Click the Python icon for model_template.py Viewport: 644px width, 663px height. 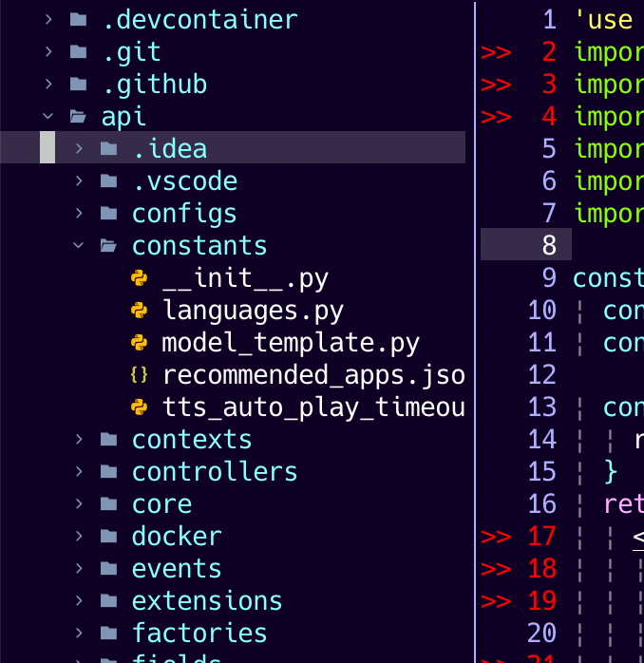(139, 343)
